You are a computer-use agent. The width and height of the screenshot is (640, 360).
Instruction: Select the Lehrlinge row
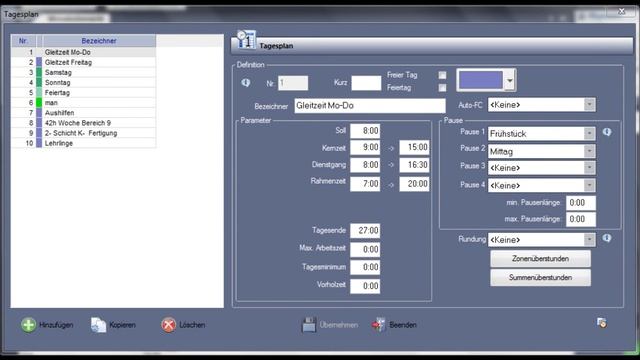point(83,143)
